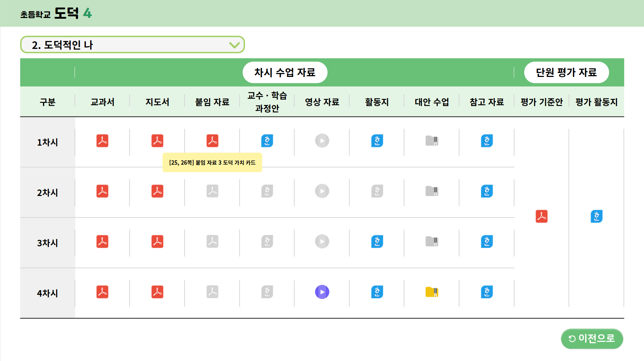Download the 3차시 활동지 HWP file

(x=377, y=242)
